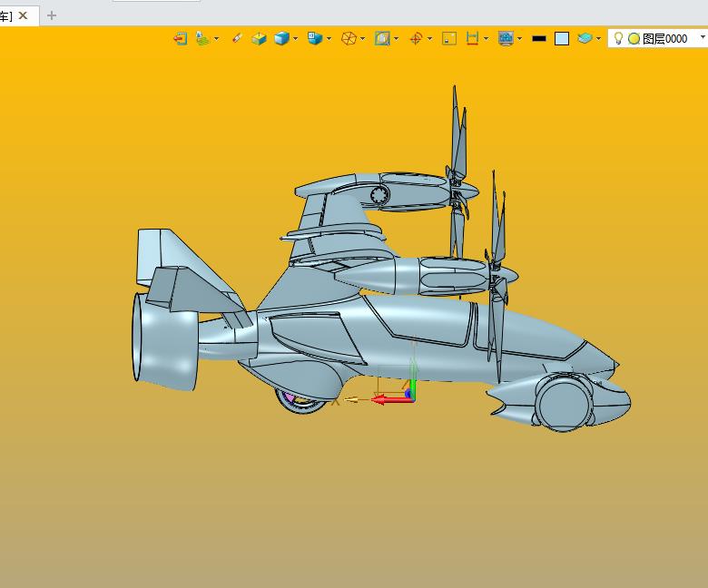Click the exit/return icon with red arrow

pyautogui.click(x=181, y=38)
